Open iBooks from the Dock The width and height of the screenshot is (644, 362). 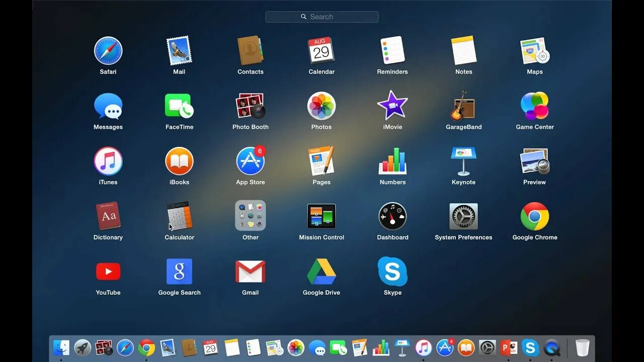tap(466, 347)
